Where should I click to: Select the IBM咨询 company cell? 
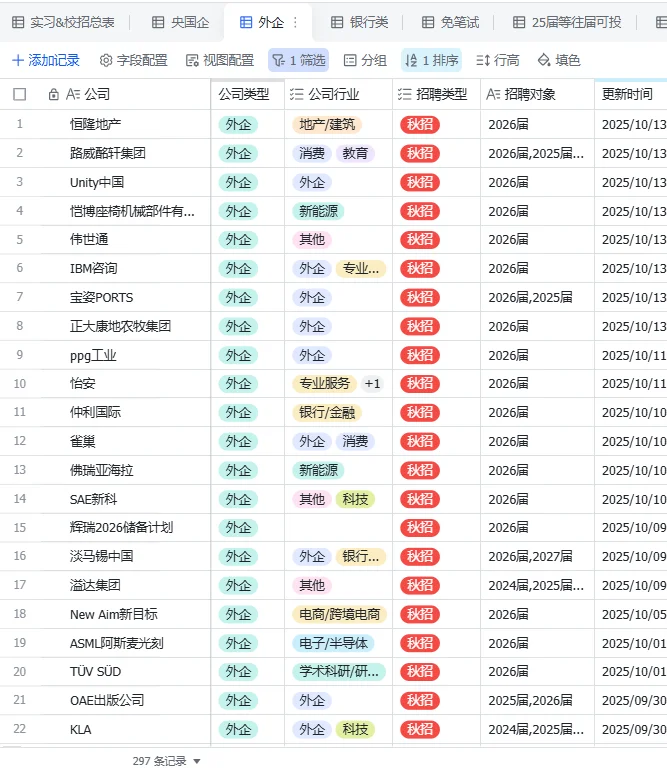[125, 268]
